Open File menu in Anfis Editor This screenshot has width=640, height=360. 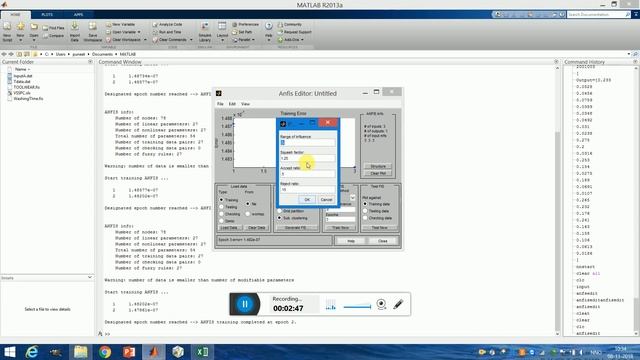click(220, 104)
